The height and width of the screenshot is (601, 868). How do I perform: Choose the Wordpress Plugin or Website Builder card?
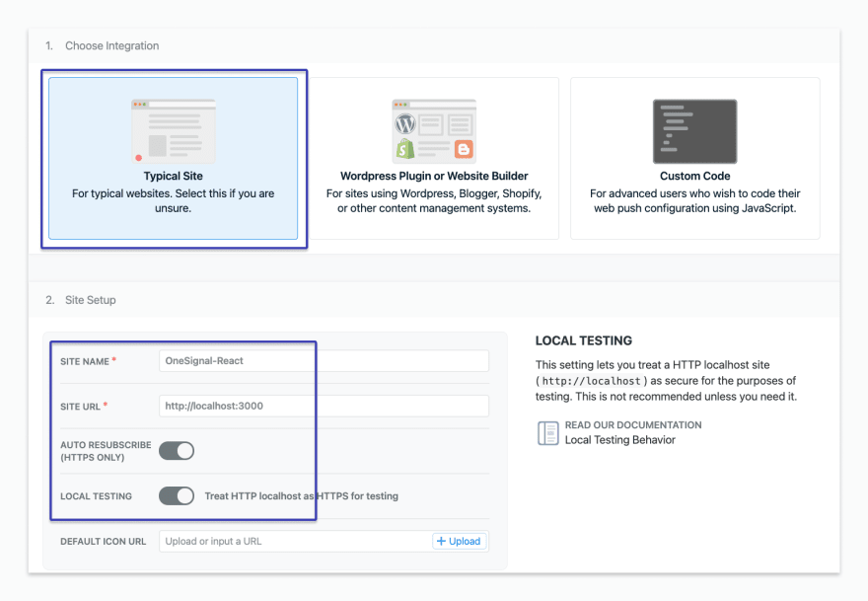click(434, 159)
